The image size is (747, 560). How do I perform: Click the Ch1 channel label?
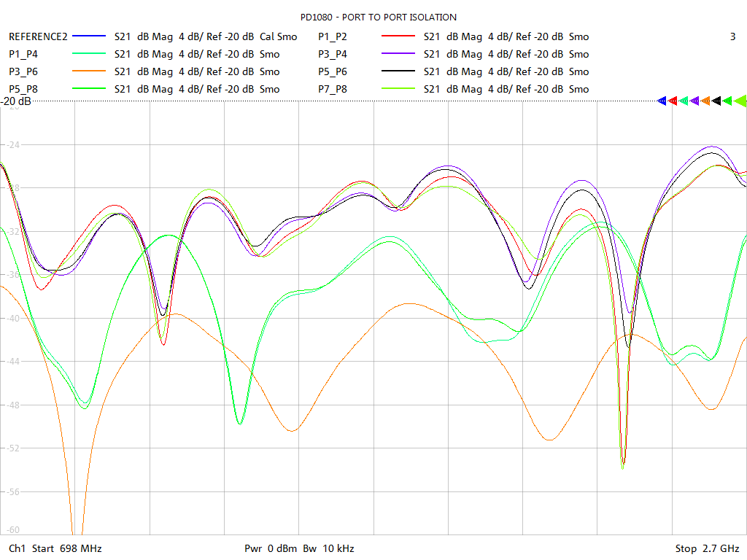[16, 548]
